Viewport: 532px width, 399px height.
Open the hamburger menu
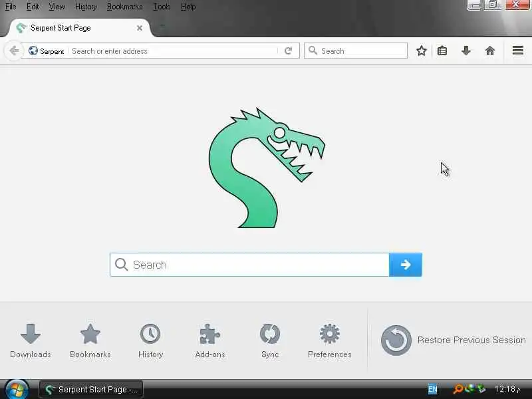[518, 51]
